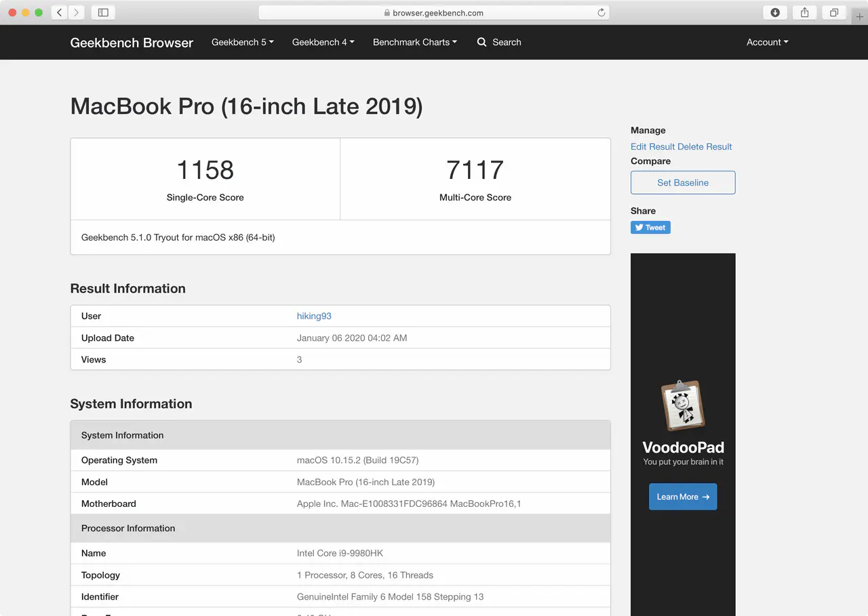
Task: Click the Geekbench 5.1.0 Tryout version text
Action: [x=178, y=237]
